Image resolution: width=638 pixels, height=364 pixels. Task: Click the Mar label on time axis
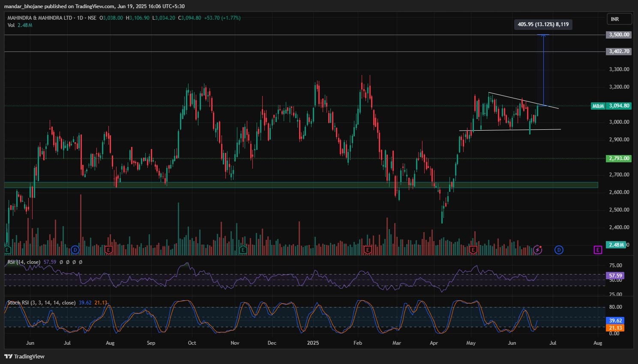click(x=397, y=343)
